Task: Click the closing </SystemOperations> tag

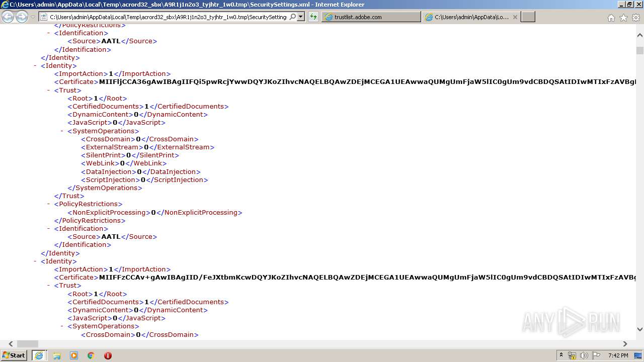Action: [x=105, y=188]
